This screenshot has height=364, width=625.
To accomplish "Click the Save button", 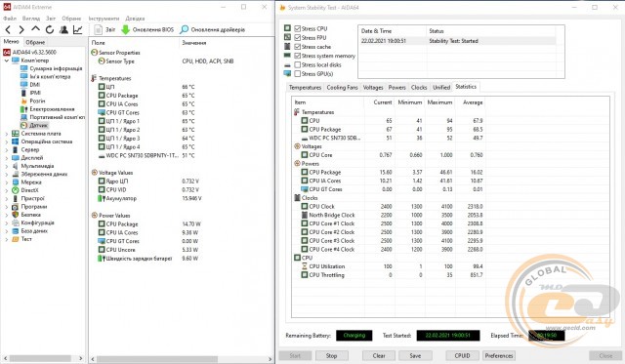I will coord(415,355).
